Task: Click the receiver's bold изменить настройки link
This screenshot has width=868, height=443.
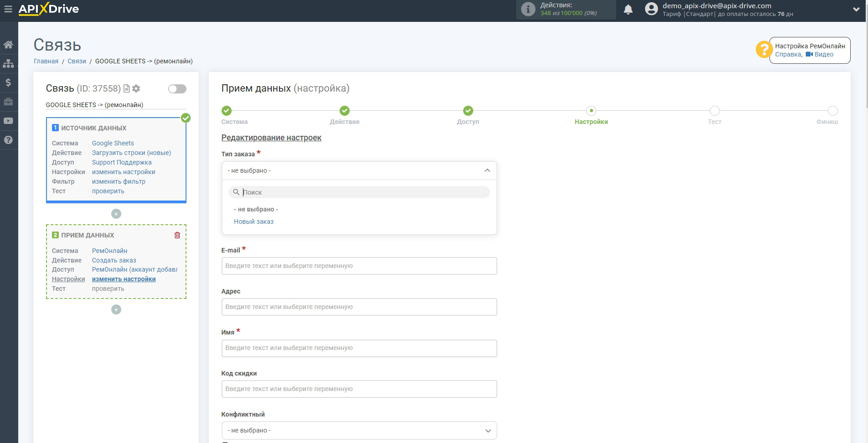Action: (124, 279)
